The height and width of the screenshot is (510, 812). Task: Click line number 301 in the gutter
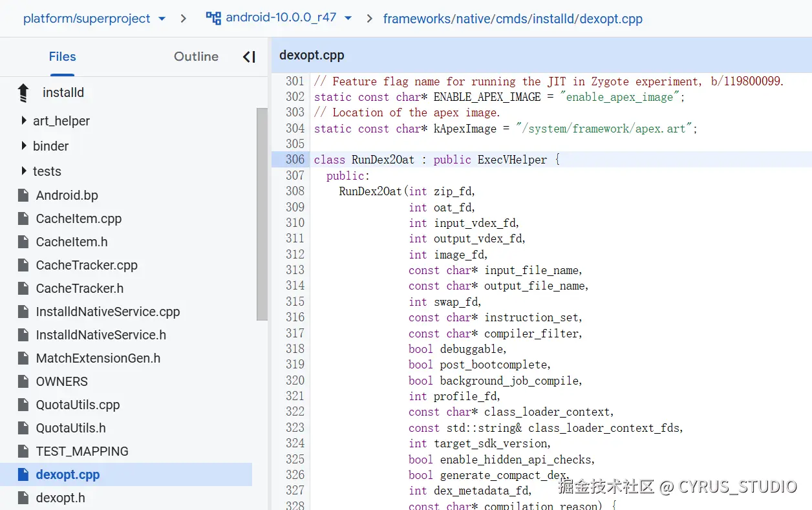(295, 81)
